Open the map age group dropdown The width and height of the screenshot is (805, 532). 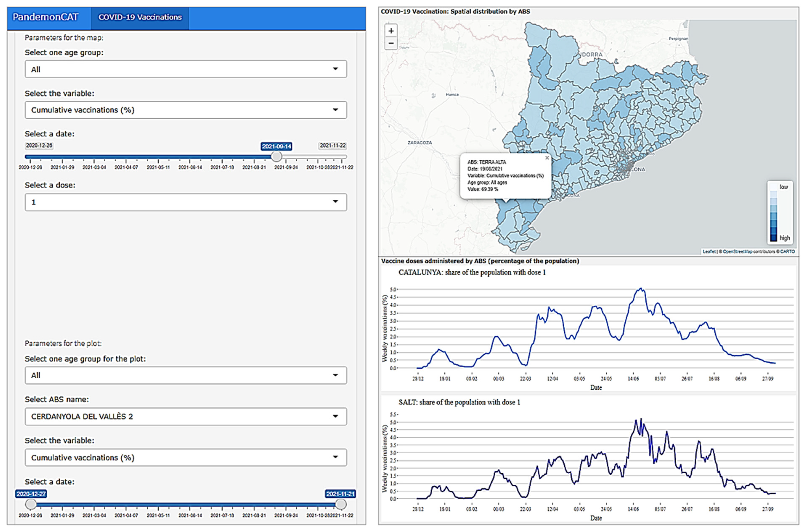coord(185,69)
